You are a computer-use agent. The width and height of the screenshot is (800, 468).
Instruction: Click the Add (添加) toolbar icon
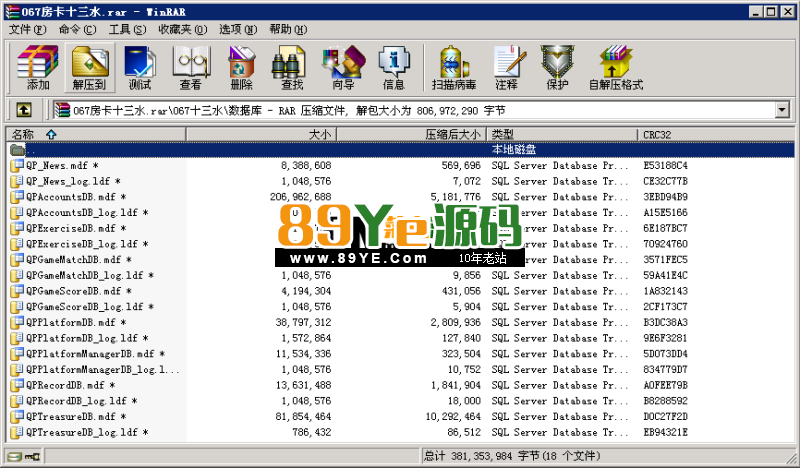tap(38, 67)
